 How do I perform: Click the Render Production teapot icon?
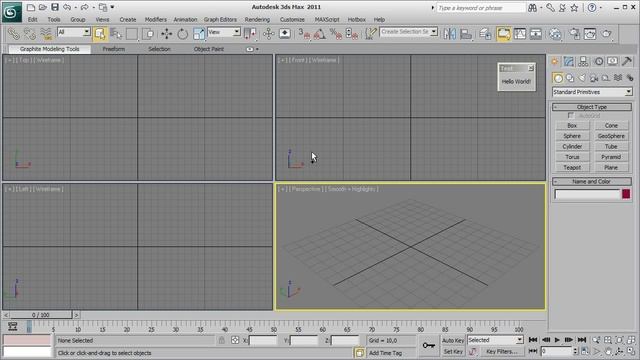pyautogui.click(x=607, y=33)
